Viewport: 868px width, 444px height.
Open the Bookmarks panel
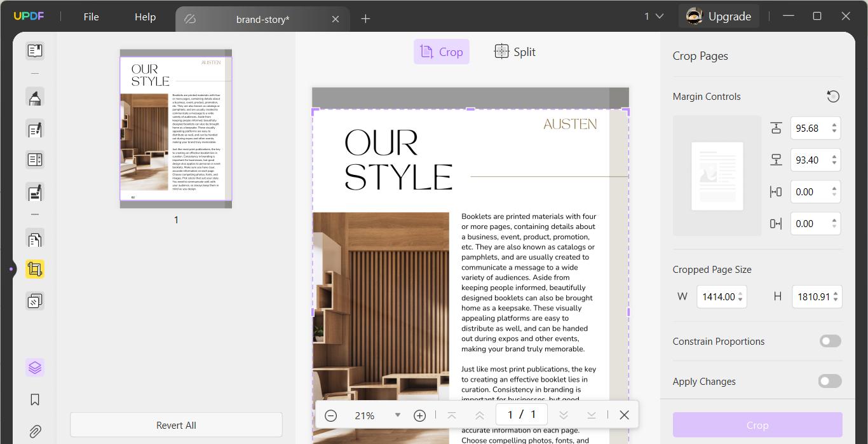34,399
